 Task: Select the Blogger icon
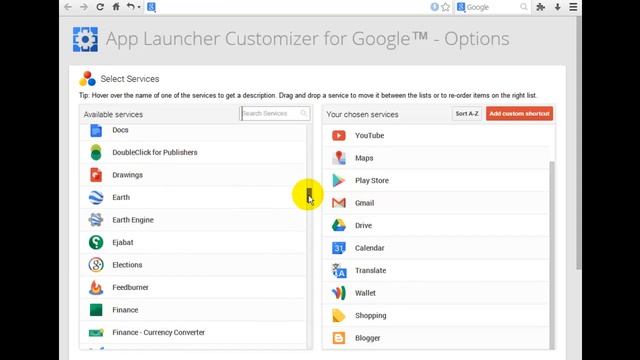tap(339, 338)
